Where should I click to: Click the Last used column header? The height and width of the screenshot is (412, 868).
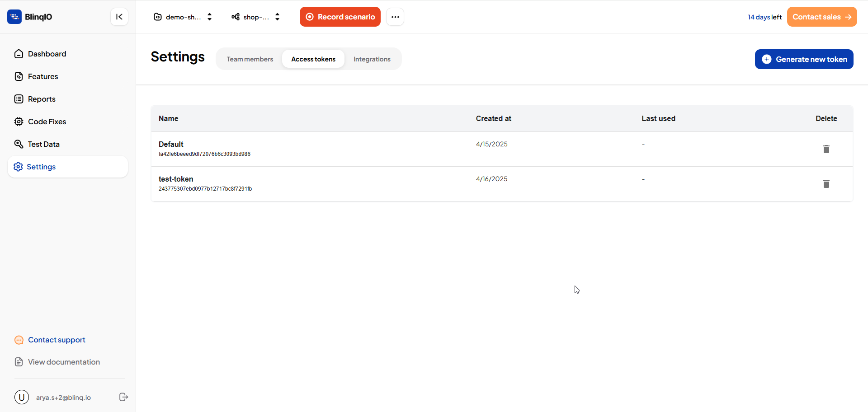659,118
